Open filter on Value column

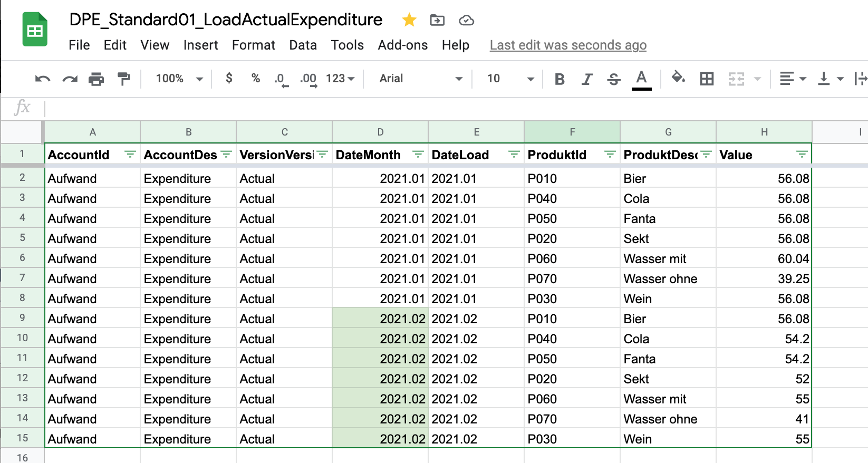click(802, 154)
